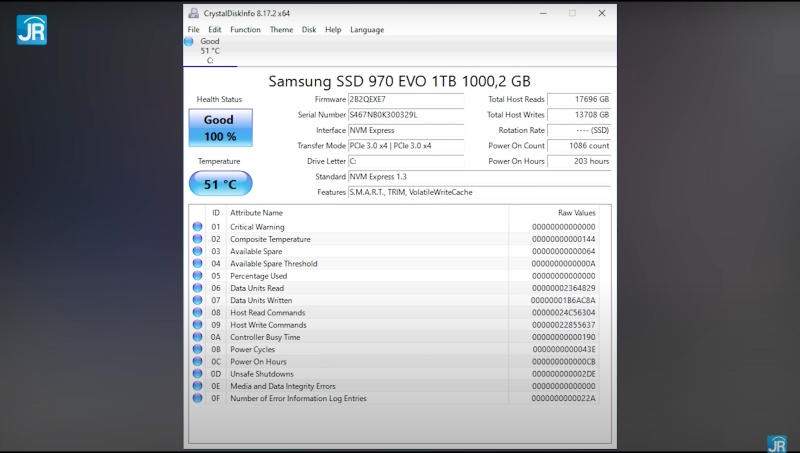Open the Theme menu

[281, 30]
